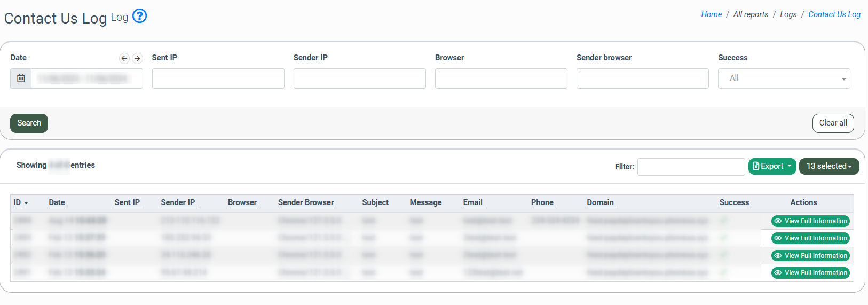
Task: Click the blue help question mark icon
Action: tap(139, 17)
